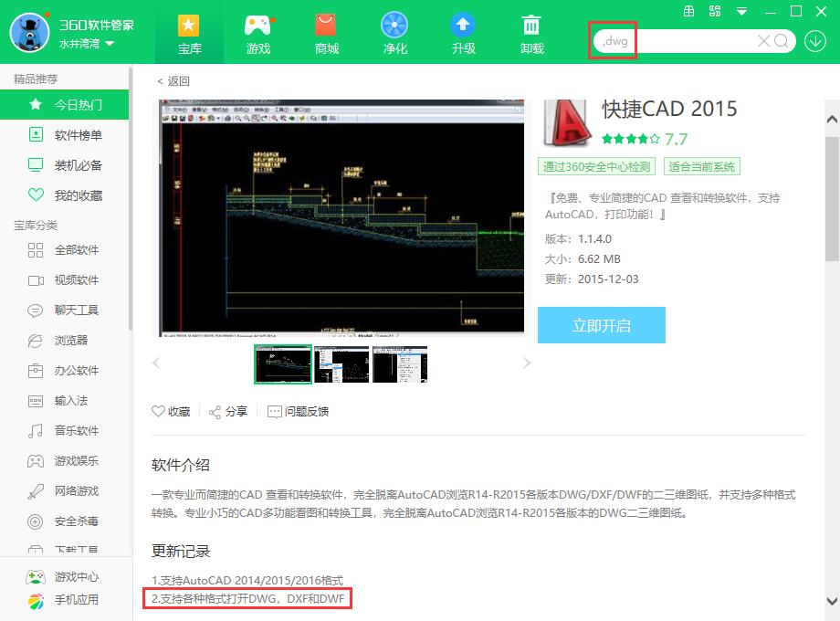Select the second screenshot thumbnail

pos(341,364)
